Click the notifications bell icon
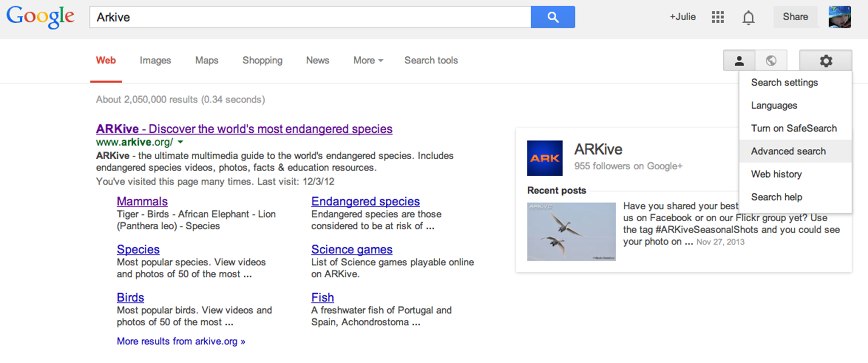Screen dimensions: 868x363 click(748, 17)
